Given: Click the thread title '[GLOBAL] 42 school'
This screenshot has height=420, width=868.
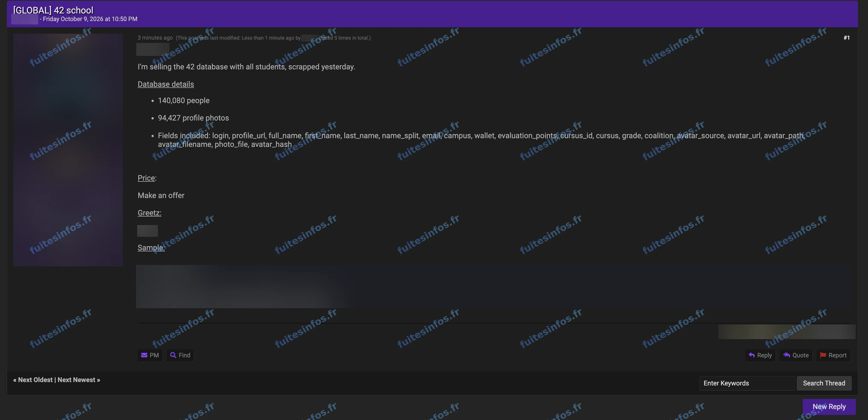Looking at the screenshot, I should (53, 10).
